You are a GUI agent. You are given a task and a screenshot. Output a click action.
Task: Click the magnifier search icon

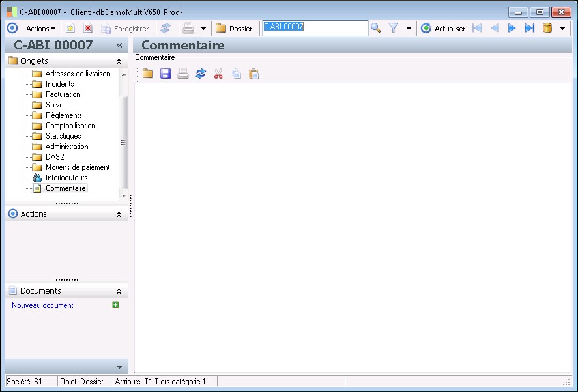(375, 28)
